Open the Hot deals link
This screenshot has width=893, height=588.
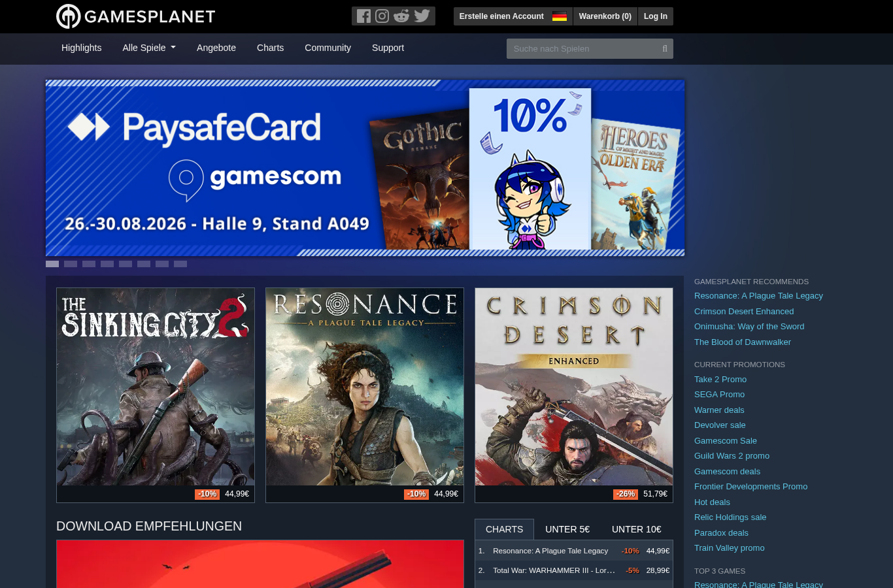coord(712,502)
